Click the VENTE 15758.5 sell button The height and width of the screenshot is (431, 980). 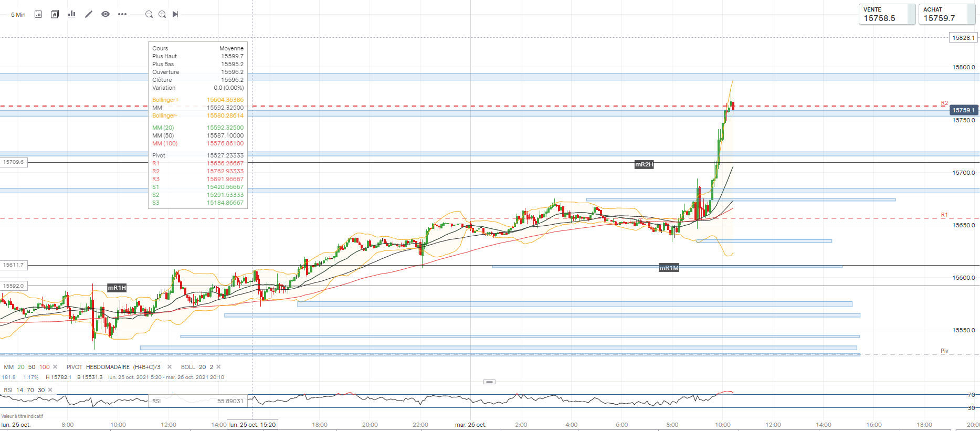(887, 14)
